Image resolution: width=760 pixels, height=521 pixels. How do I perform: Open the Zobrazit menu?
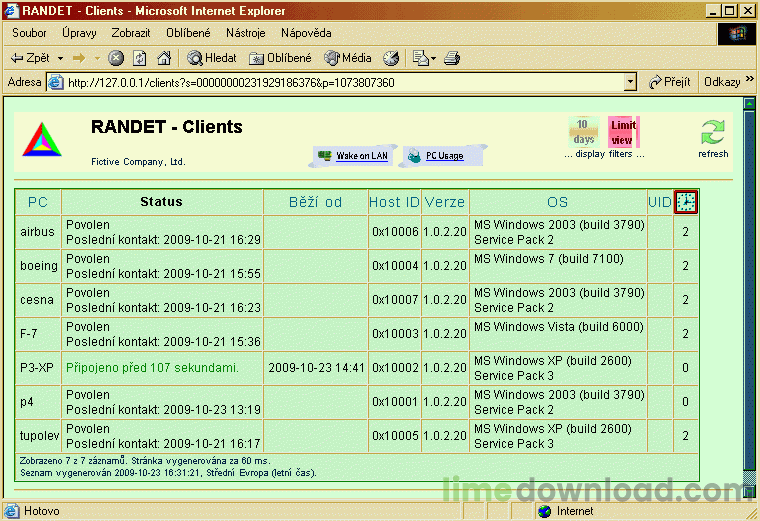point(131,33)
